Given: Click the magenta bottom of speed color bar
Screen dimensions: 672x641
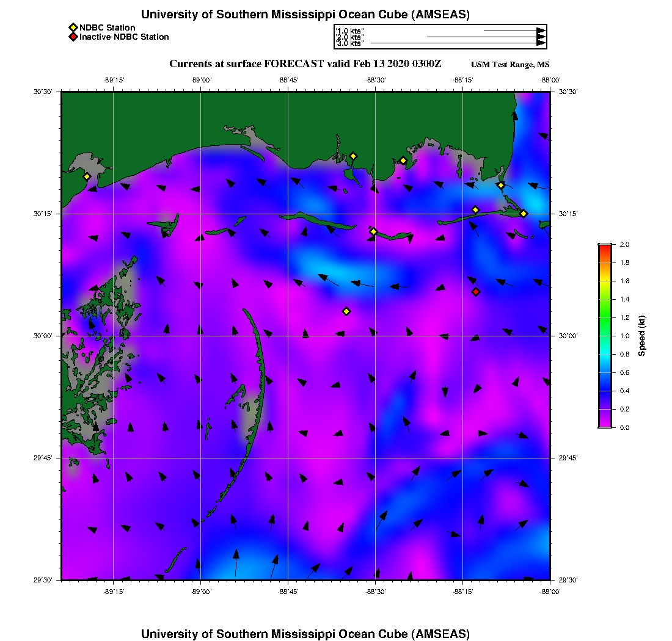Looking at the screenshot, I should (x=604, y=424).
